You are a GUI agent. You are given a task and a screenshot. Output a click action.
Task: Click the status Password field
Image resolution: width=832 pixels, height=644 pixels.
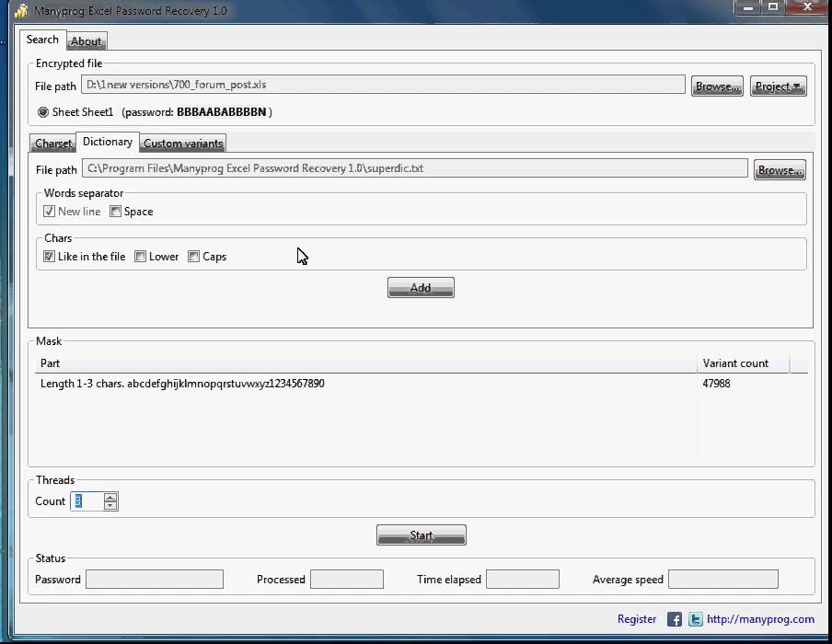pos(155,580)
